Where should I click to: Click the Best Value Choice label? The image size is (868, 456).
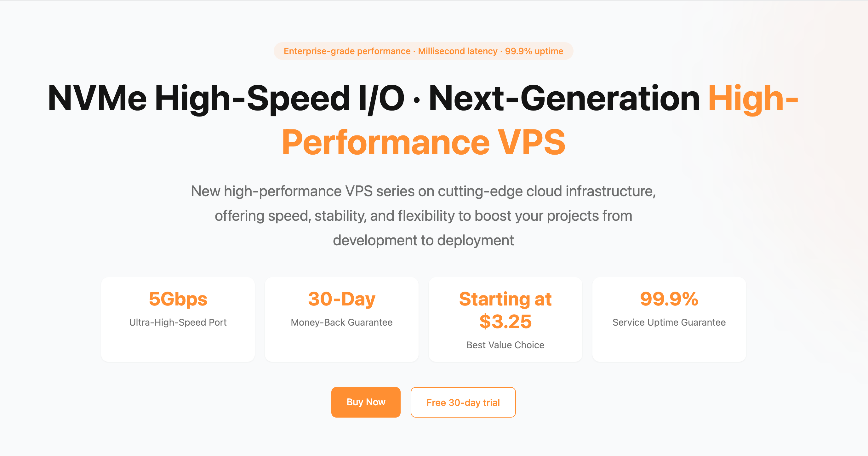coord(505,345)
